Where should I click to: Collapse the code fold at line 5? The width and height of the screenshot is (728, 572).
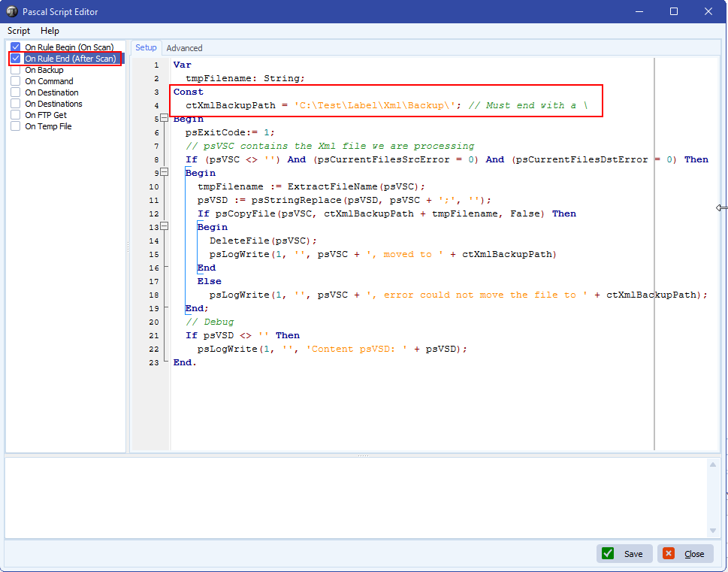point(165,119)
